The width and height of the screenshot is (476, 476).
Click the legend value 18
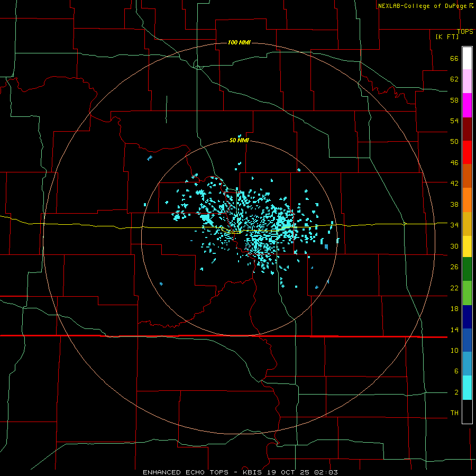pos(454,309)
